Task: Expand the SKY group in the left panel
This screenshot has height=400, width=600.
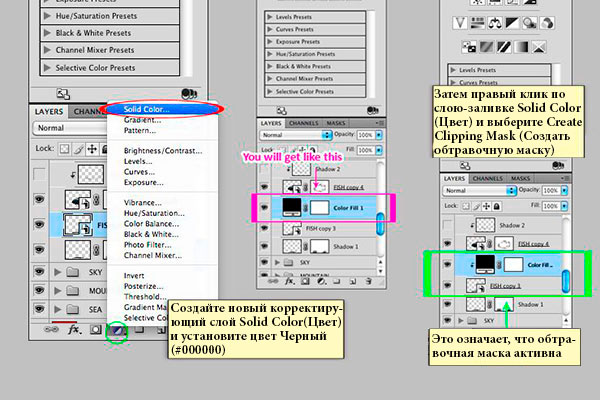Action: (x=58, y=272)
